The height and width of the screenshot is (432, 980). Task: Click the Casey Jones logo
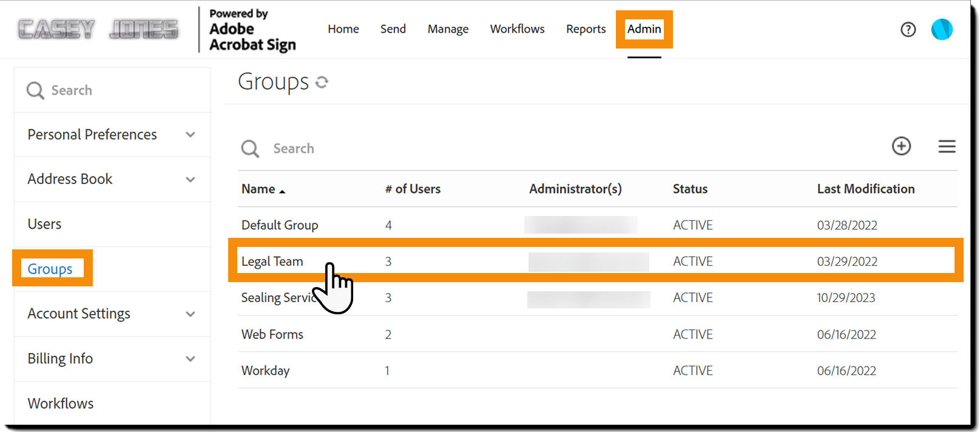point(98,29)
